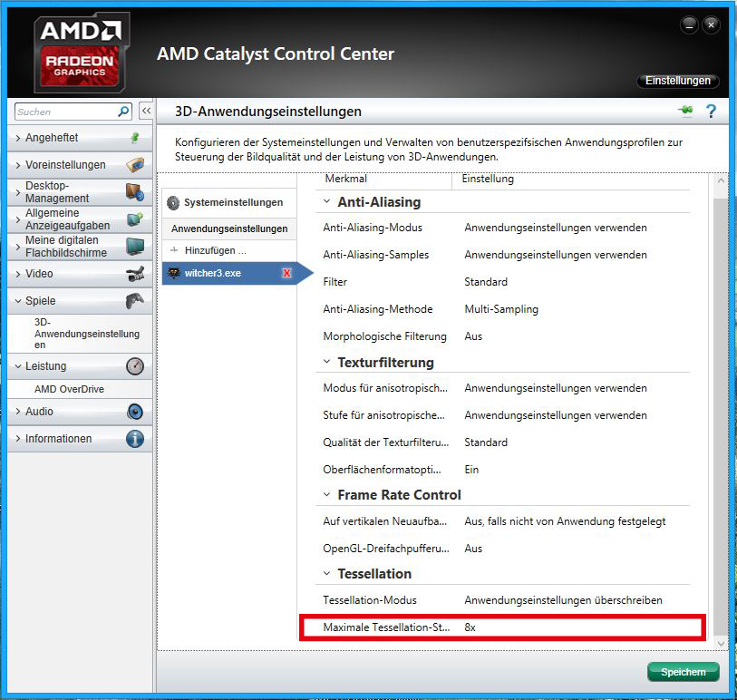Click the green pin icon next to Angeheftet
Viewport: 737px width, 700px height.
click(135, 138)
